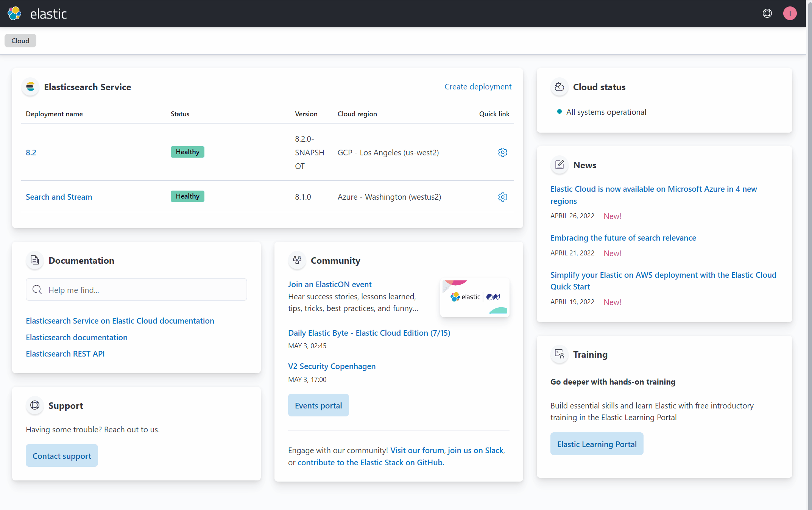Open quick link gear for 8.2 deployment

(x=502, y=152)
